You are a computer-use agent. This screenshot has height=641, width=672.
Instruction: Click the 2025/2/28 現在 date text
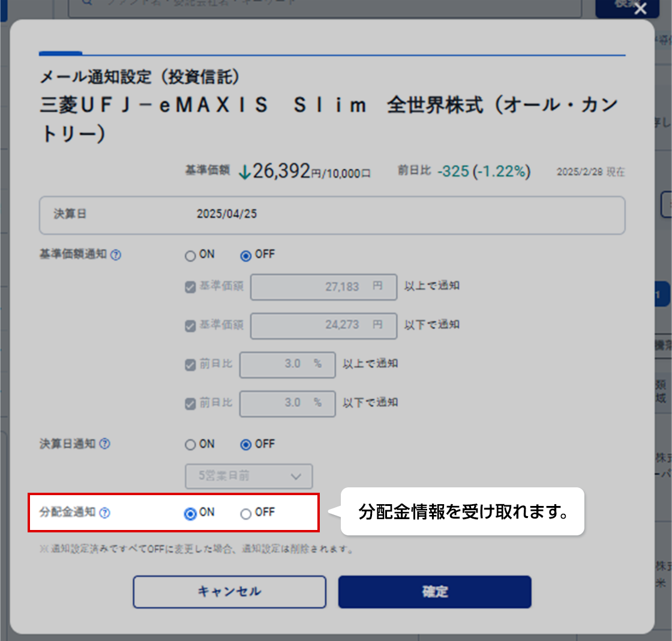pyautogui.click(x=590, y=172)
